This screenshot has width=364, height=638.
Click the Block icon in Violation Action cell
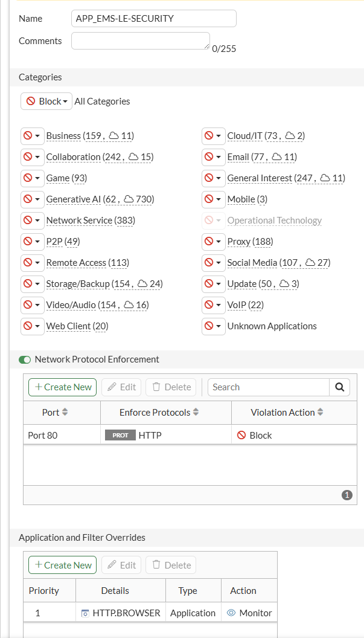pyautogui.click(x=241, y=436)
